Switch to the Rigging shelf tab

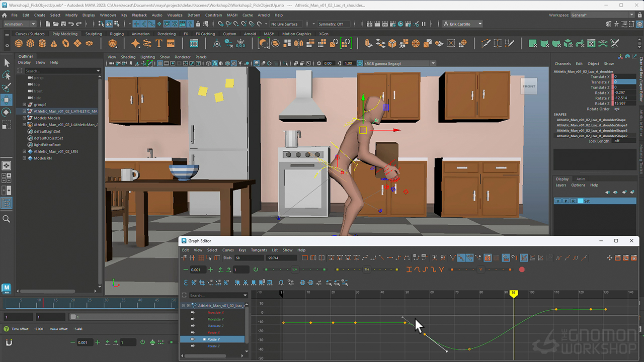tap(117, 34)
